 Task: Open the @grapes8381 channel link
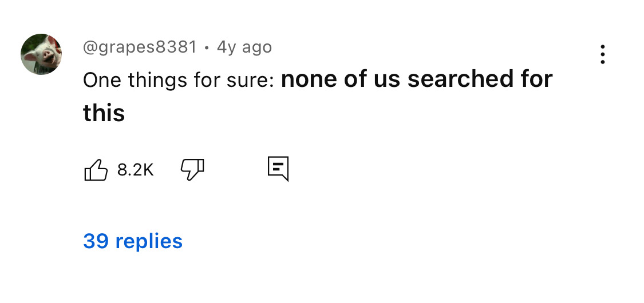(x=140, y=47)
